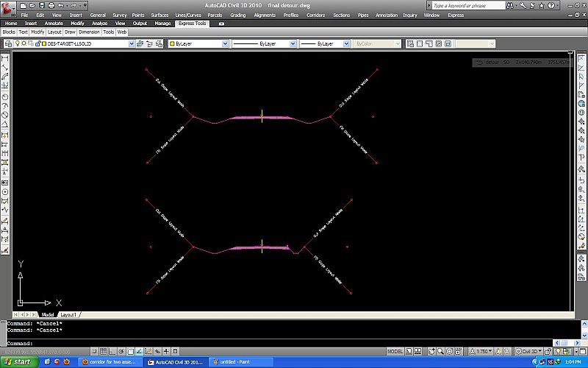Switch to the Layout1 tab
The image size is (588, 368).
coord(68,315)
